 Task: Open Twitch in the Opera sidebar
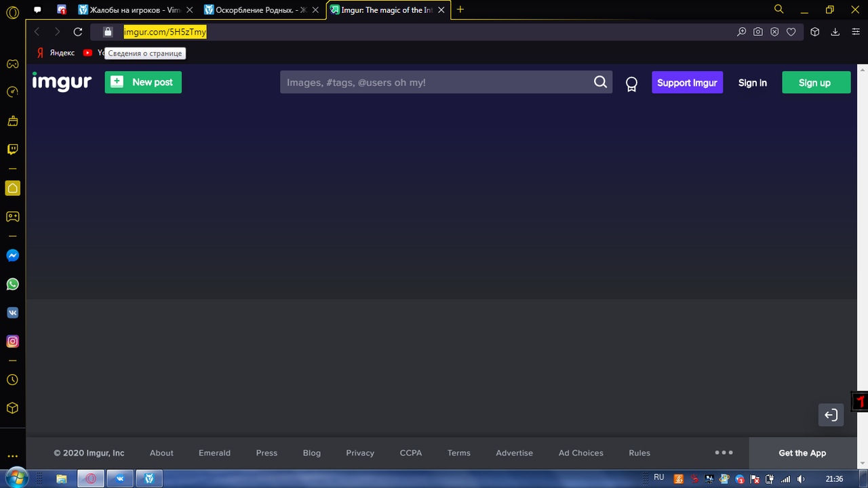[12, 149]
